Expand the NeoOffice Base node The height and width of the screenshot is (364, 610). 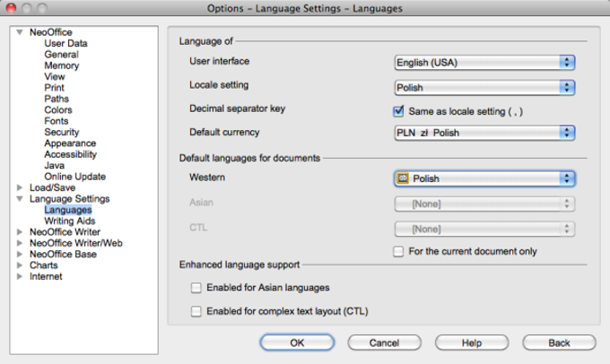click(x=20, y=254)
